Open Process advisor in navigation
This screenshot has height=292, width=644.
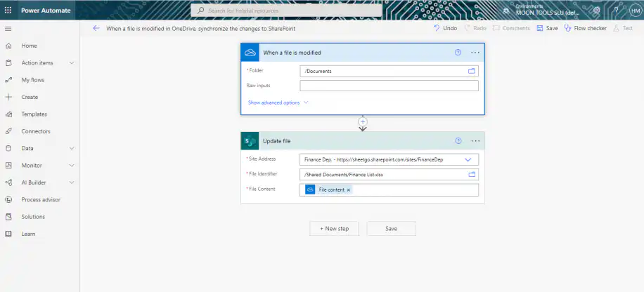(x=41, y=200)
